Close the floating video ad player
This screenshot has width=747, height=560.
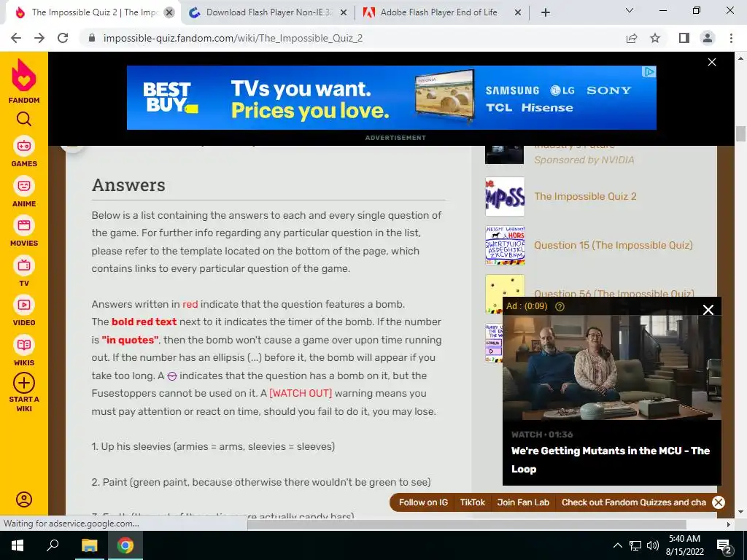tap(708, 310)
